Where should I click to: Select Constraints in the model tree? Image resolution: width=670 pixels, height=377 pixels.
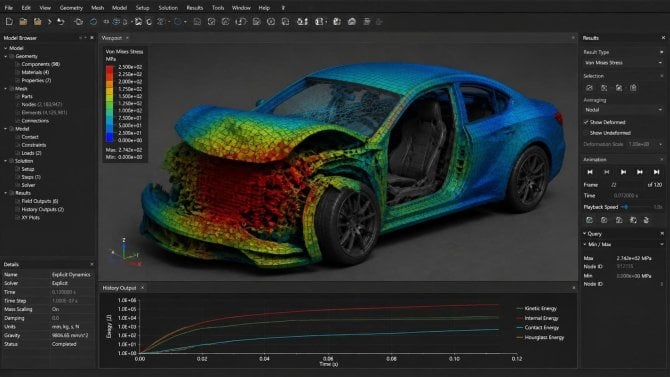pos(34,145)
